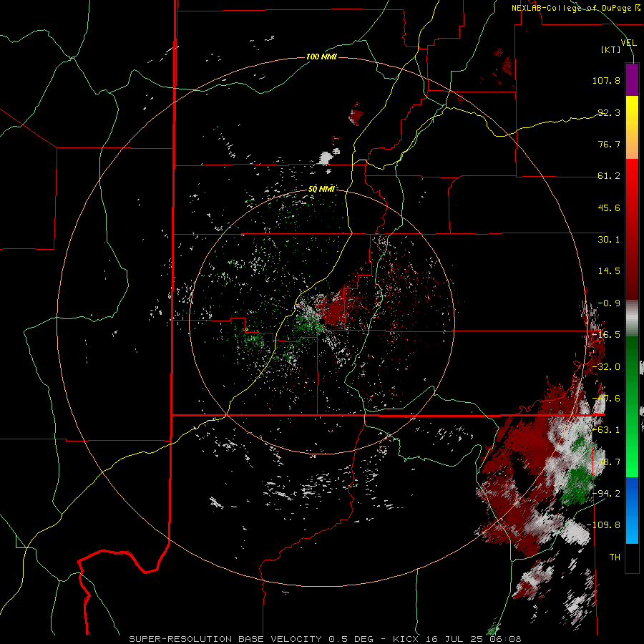Select the -78.7 velocity scale value
The width and height of the screenshot is (644, 644).
606,462
